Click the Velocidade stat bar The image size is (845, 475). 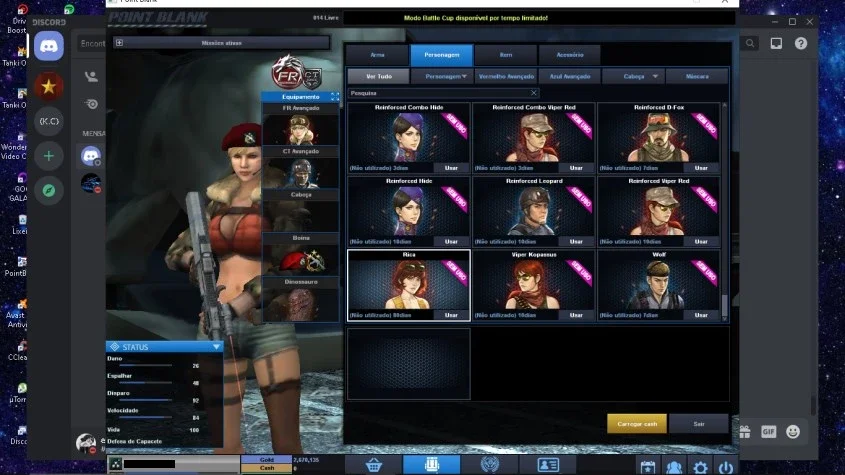coord(146,417)
